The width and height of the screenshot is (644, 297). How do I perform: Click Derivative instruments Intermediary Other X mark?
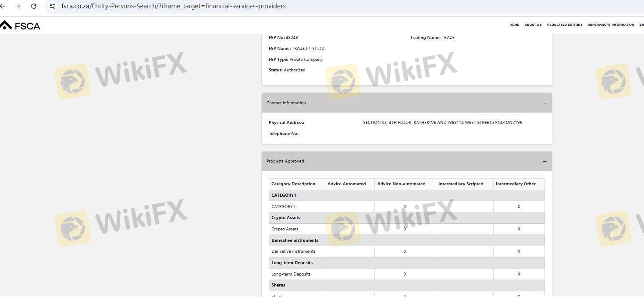[519, 251]
